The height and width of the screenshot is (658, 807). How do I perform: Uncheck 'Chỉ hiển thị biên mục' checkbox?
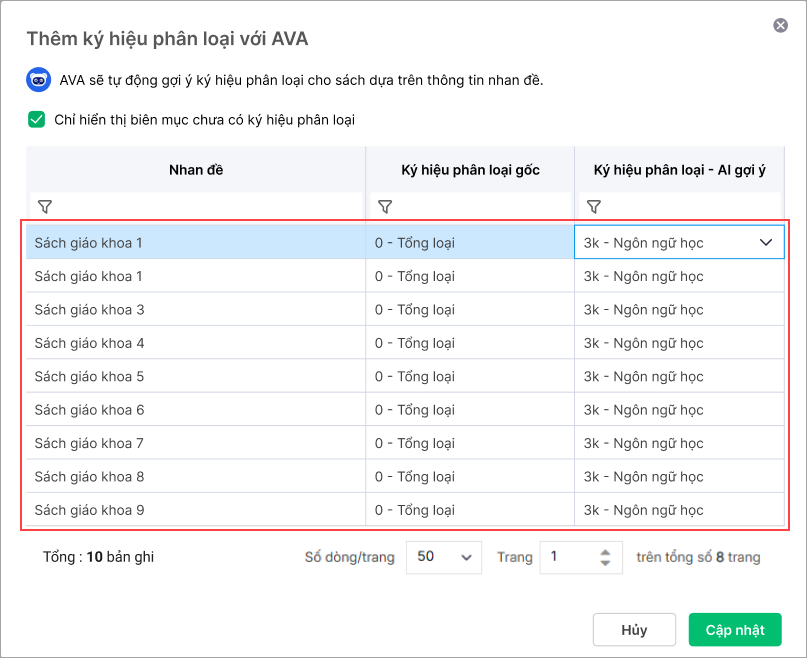coord(37,119)
